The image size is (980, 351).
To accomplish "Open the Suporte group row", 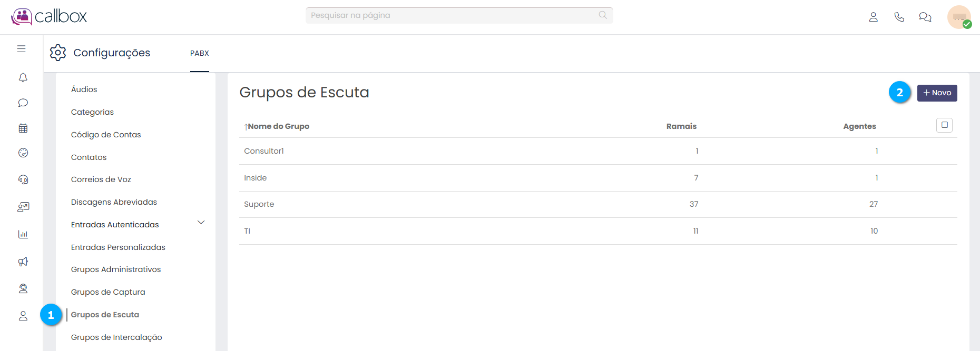I will coord(259,204).
